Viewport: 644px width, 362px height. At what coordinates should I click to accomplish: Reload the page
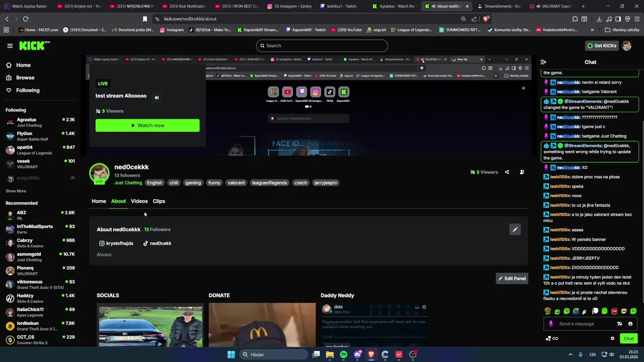26,19
